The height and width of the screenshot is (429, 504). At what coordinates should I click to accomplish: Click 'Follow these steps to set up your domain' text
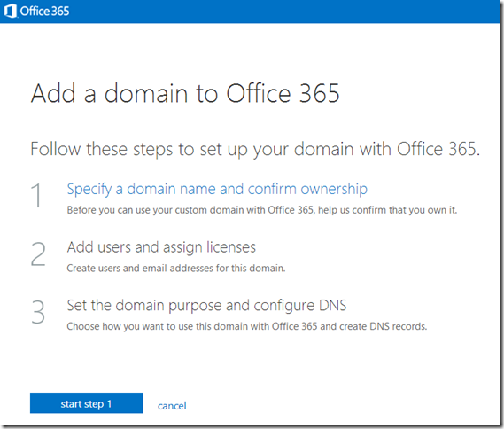[x=255, y=149]
